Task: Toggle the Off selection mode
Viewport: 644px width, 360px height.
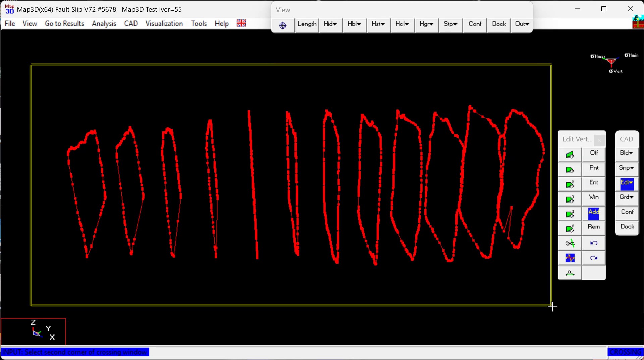Action: [x=593, y=153]
